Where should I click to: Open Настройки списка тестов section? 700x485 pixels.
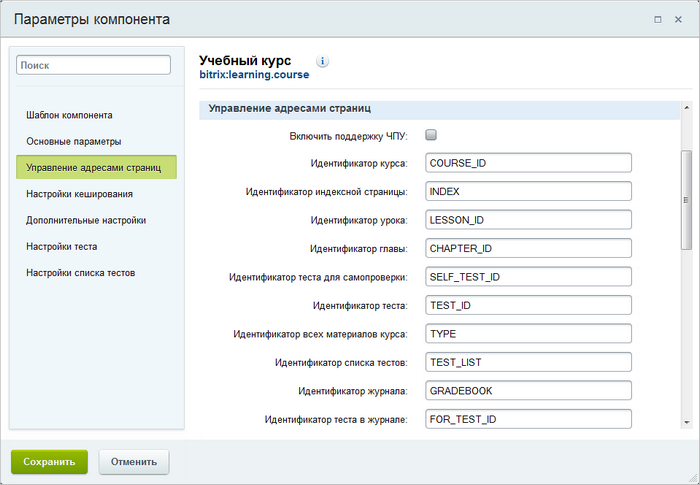(80, 272)
